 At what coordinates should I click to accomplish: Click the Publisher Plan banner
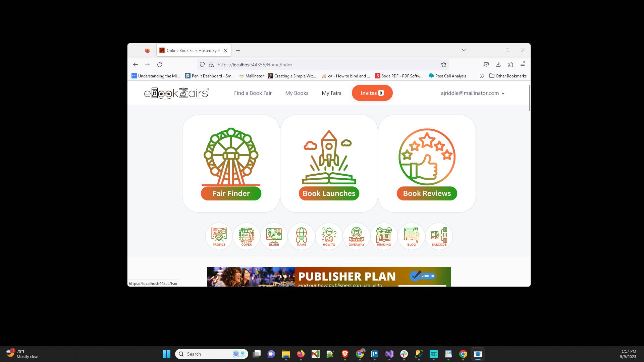coord(329,277)
